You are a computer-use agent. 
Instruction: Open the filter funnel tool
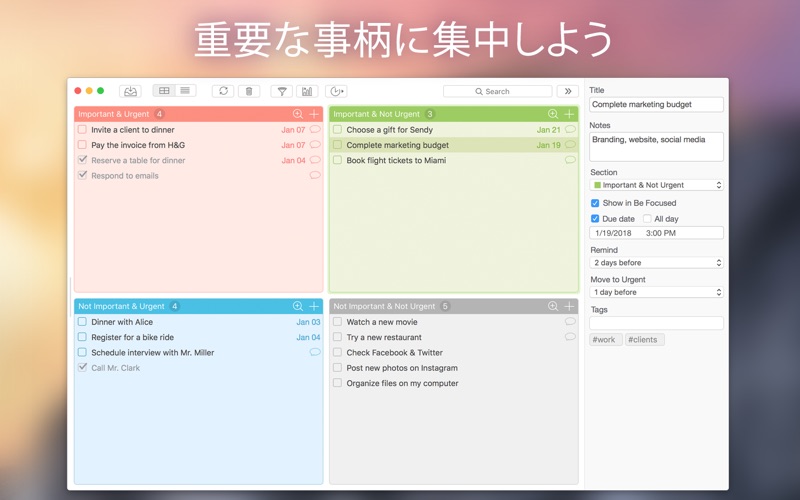click(282, 91)
